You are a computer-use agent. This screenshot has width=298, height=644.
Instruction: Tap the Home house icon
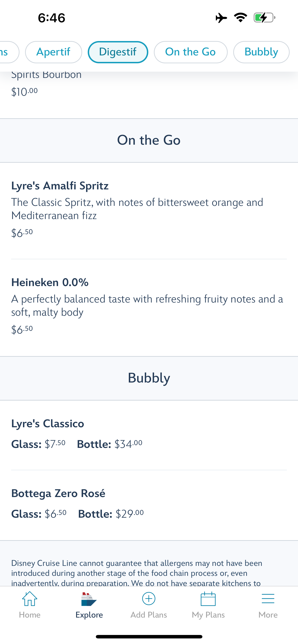point(29,599)
